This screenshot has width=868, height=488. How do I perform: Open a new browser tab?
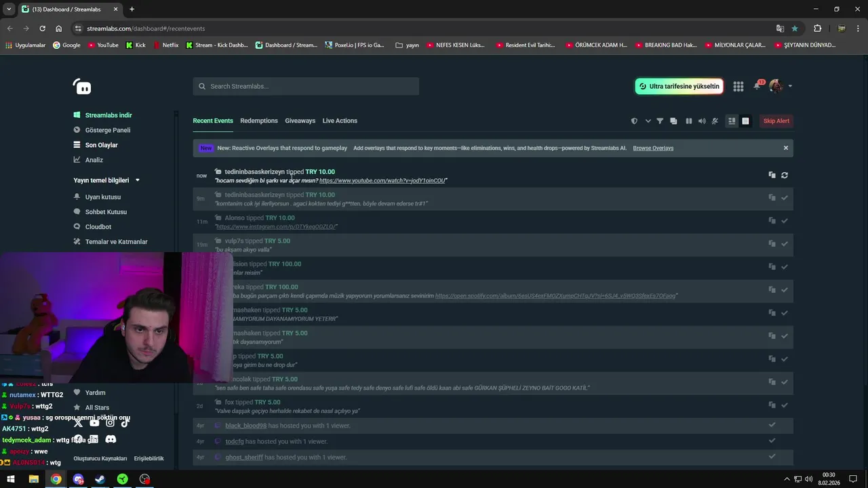pyautogui.click(x=132, y=9)
